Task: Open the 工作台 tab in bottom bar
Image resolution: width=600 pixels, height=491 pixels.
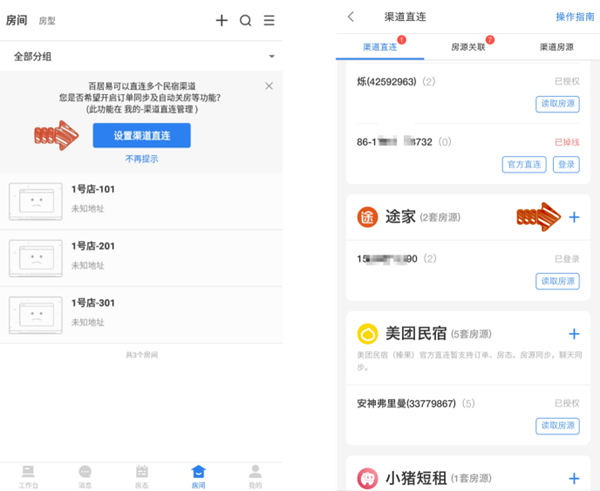Action: [29, 476]
